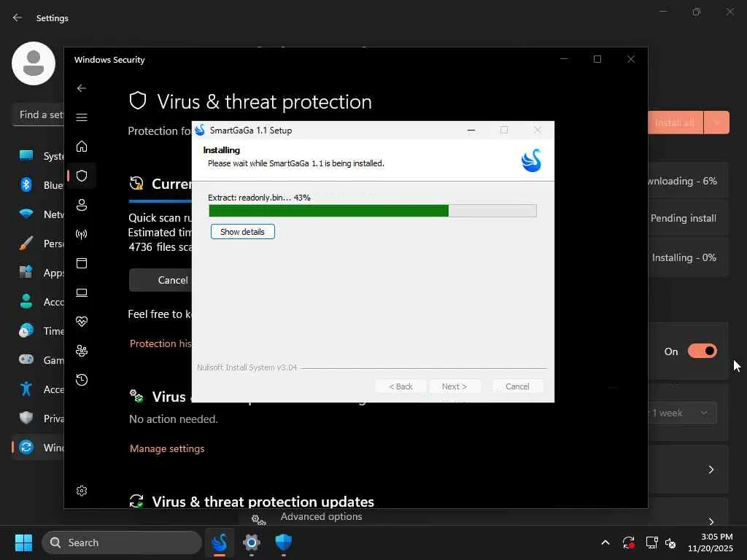This screenshot has width=747, height=560.
Task: Click the Virus & threat protection updates heading
Action: pyautogui.click(x=263, y=502)
